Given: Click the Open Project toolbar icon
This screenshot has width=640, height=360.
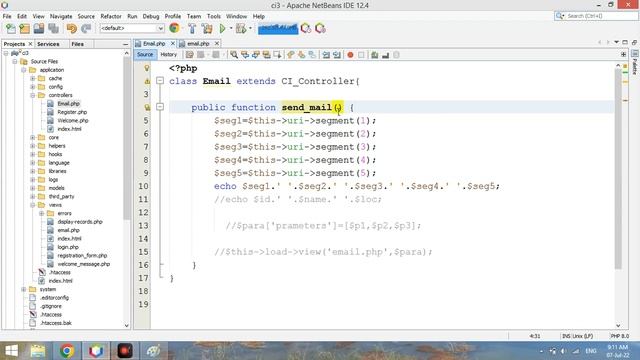Looking at the screenshot, I should (39, 29).
